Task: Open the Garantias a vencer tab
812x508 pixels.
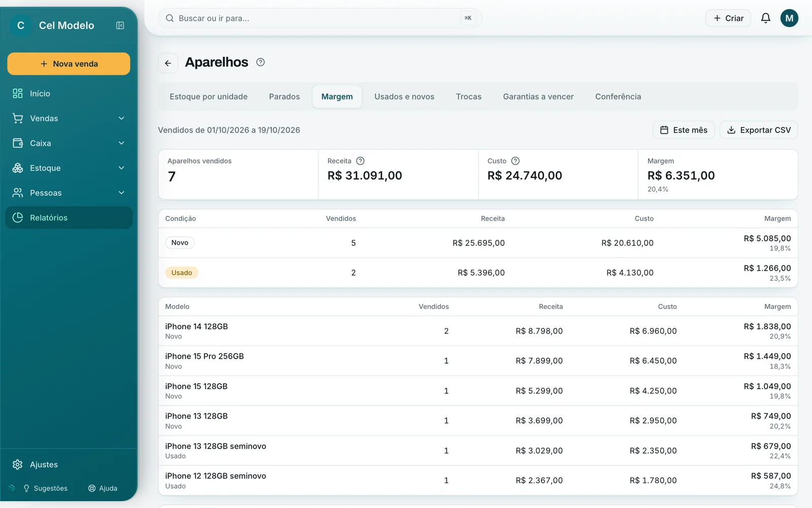Action: [538, 97]
